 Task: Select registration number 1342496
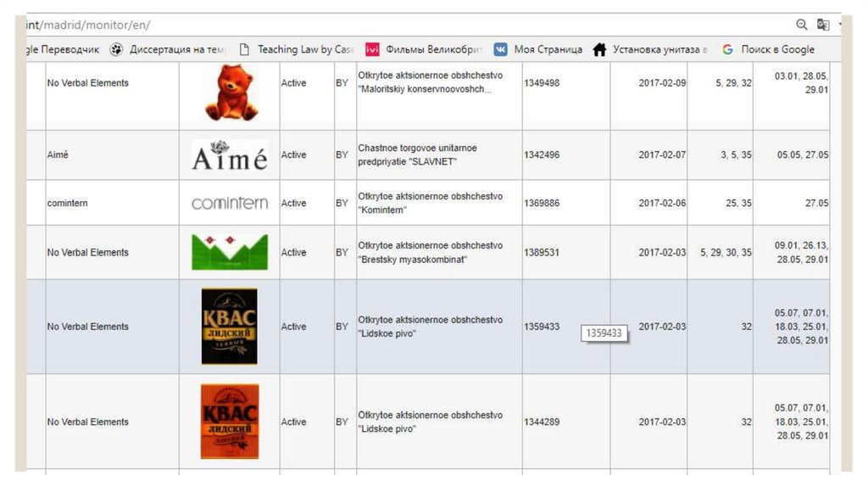[x=542, y=154]
